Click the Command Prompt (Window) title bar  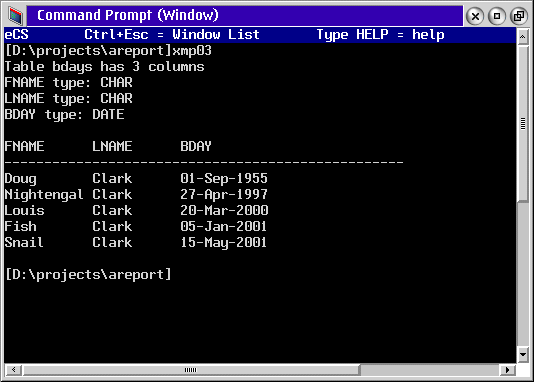pyautogui.click(x=245, y=16)
